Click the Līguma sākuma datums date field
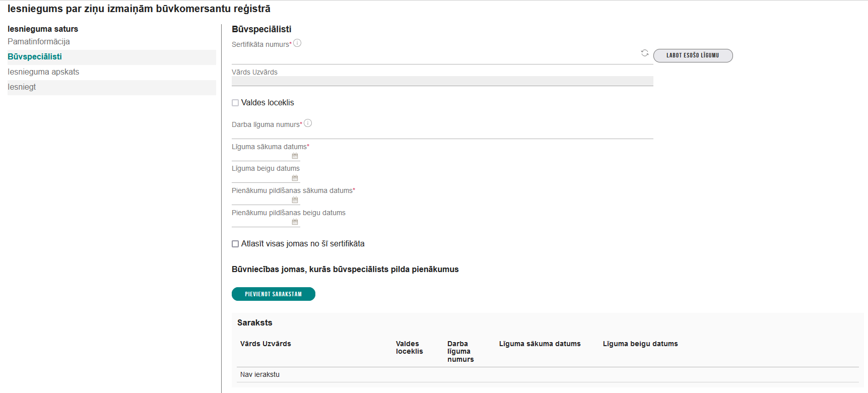Viewport: 868px width, 393px height. [260, 156]
